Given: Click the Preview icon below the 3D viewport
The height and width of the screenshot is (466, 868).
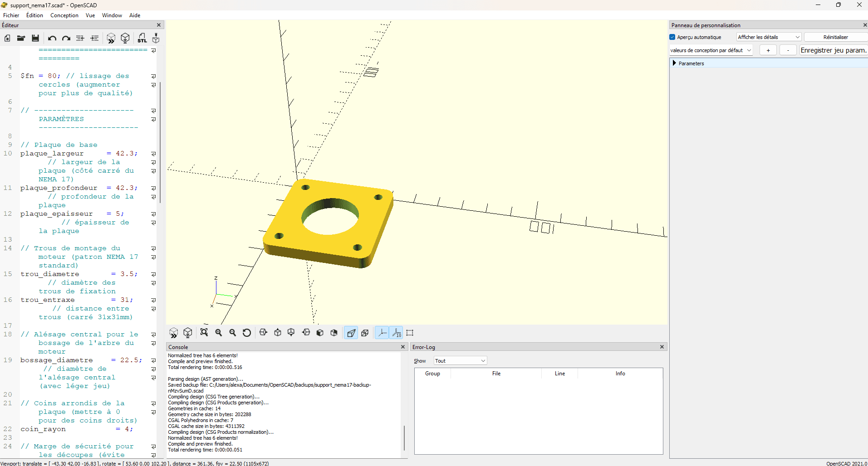Looking at the screenshot, I should pos(174,333).
